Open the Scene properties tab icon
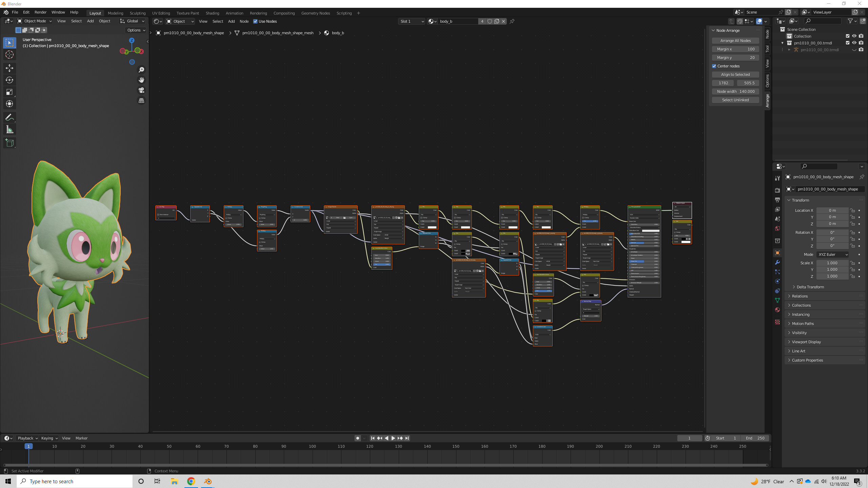 click(x=777, y=219)
